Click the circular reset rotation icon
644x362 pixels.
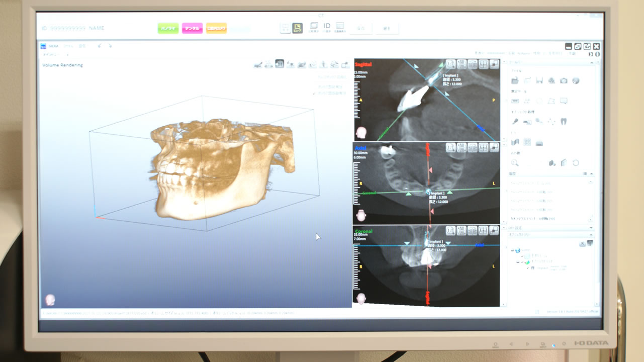coord(576,162)
